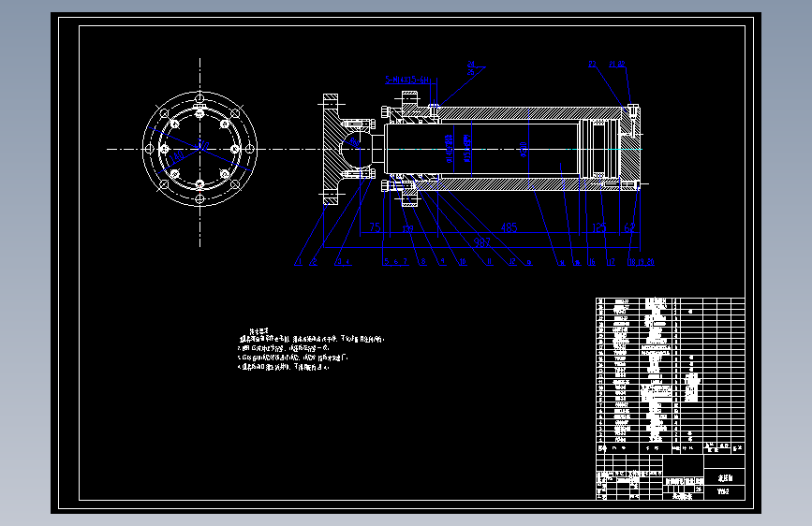
Task: Click the 75 length dimension
Action: pos(375,227)
